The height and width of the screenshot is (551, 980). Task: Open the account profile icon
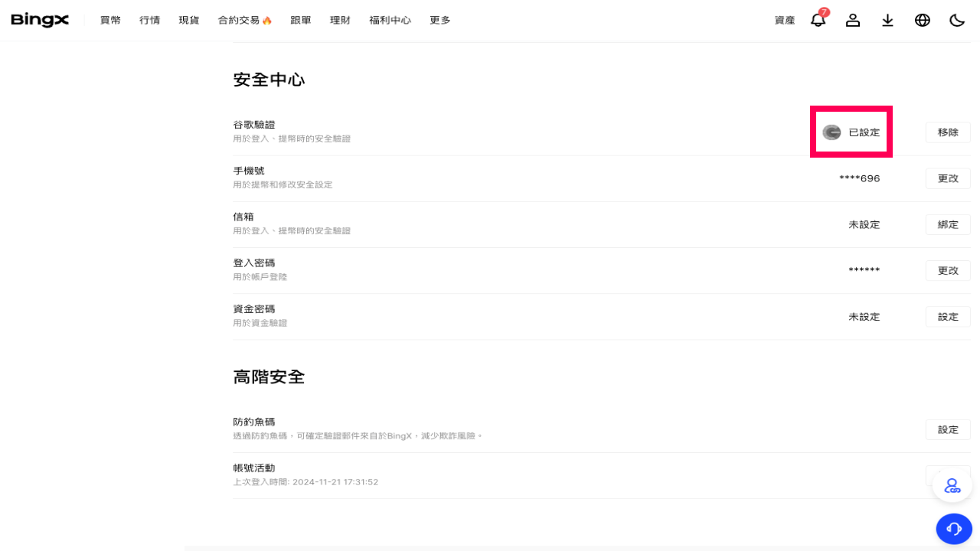point(853,20)
